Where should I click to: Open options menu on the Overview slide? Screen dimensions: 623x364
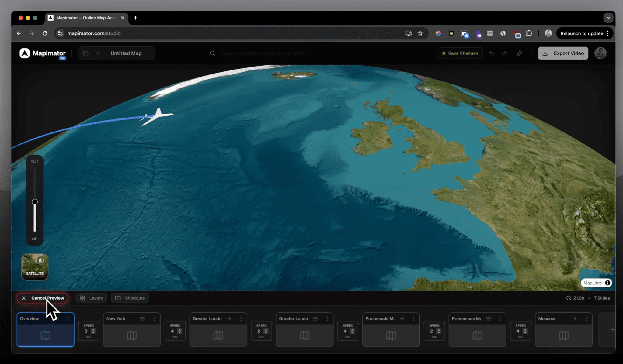click(68, 318)
